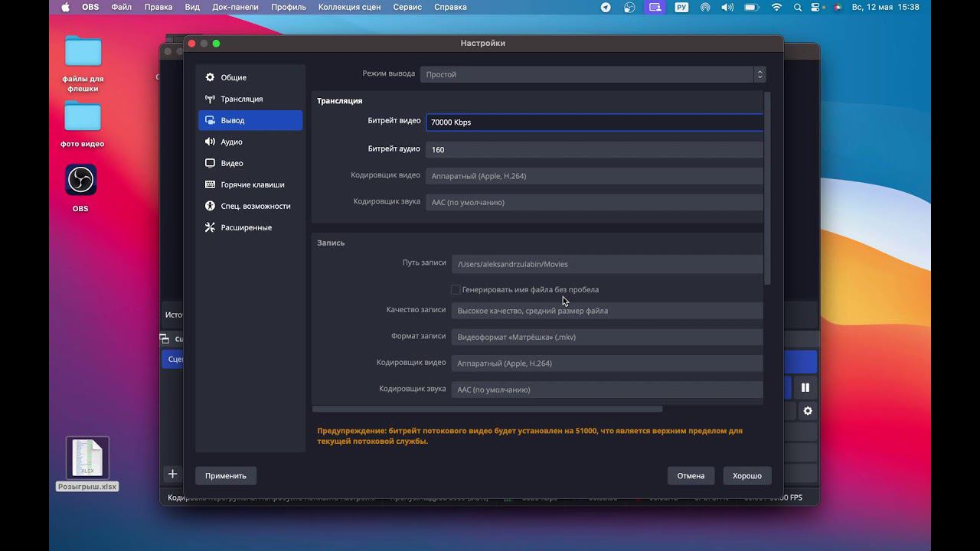Open Accessibility (Спец. возможности) icon
Image resolution: width=980 pixels, height=551 pixels.
(x=210, y=206)
